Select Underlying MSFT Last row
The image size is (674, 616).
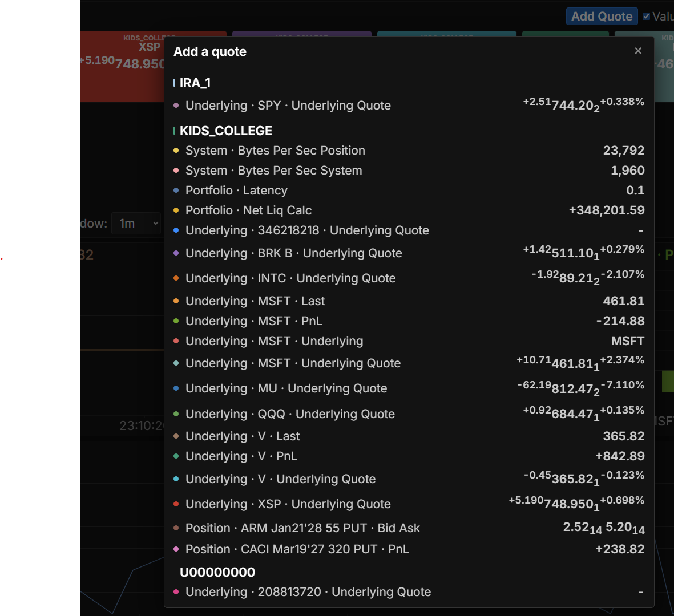coord(409,301)
